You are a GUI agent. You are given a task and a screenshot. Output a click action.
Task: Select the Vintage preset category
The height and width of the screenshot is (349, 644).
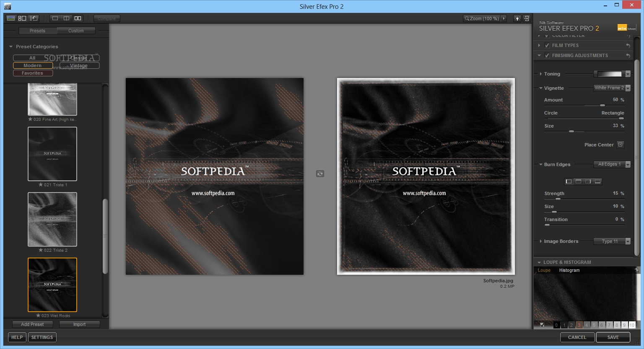point(79,65)
